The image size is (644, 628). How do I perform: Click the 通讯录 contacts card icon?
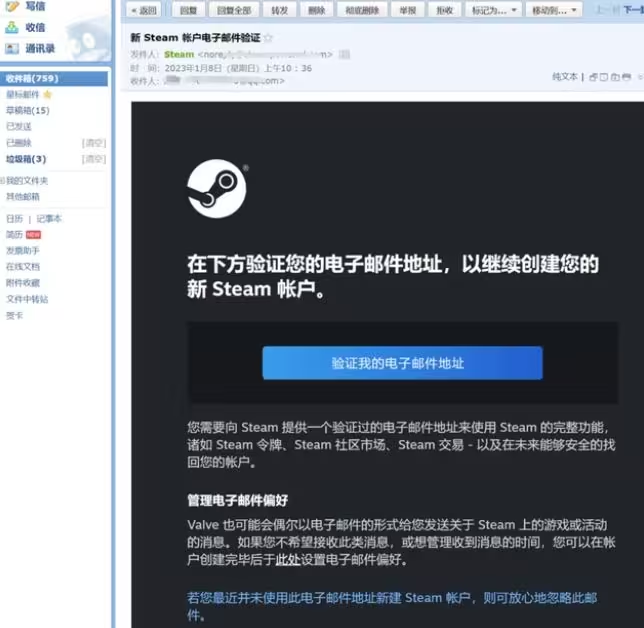pyautogui.click(x=12, y=48)
